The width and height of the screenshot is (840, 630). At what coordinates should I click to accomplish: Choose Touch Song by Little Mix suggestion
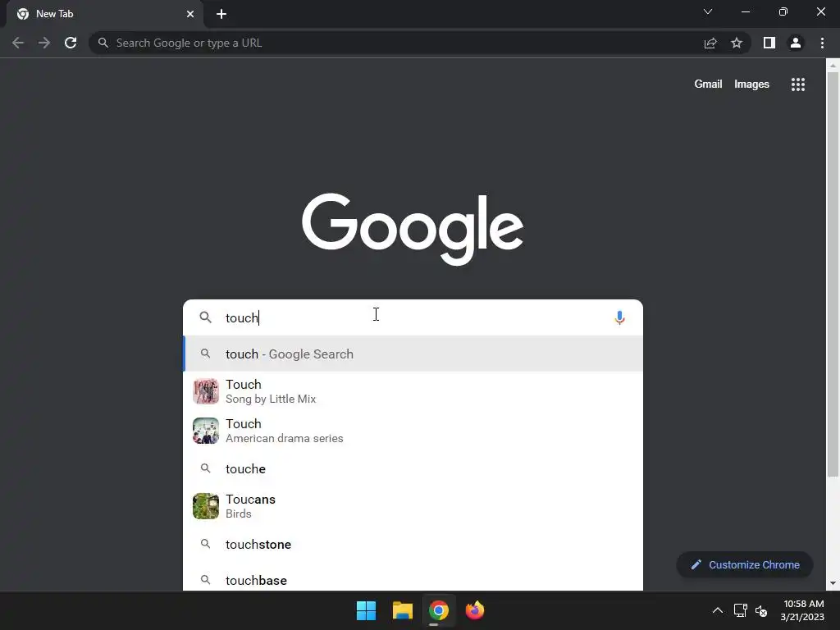[x=413, y=391]
